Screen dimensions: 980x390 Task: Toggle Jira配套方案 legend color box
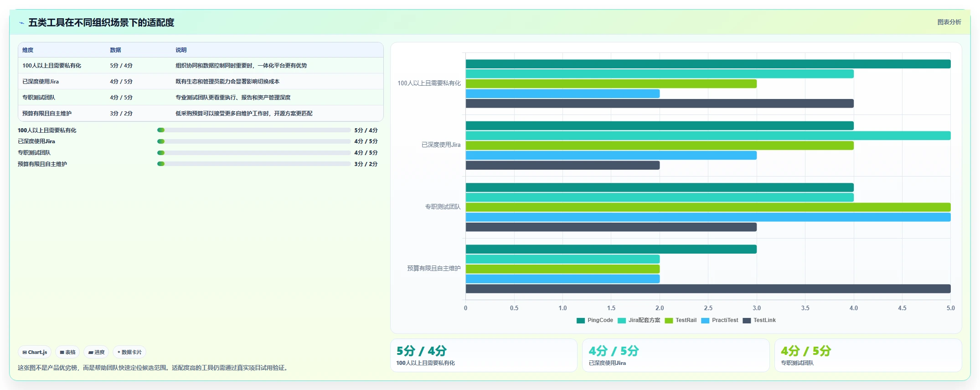(621, 321)
